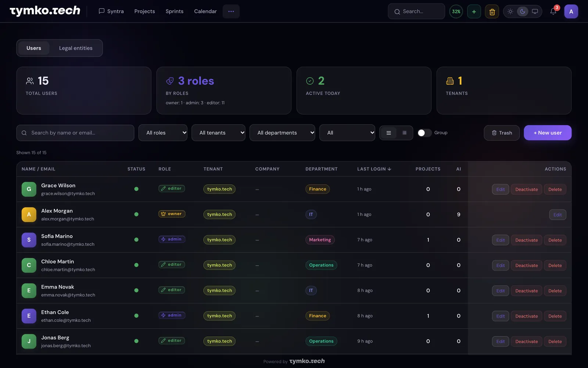The image size is (588, 368).
Task: Open the more navigation ellipsis menu
Action: point(231,11)
